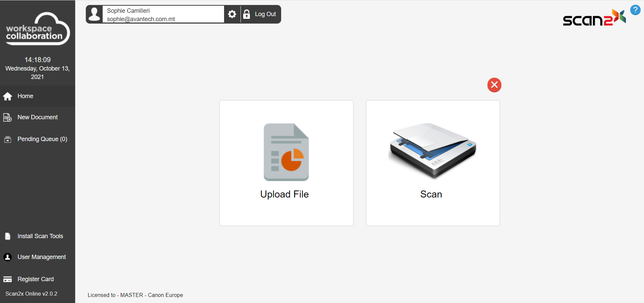This screenshot has width=644, height=303.
Task: Open settings with the gear icon
Action: pyautogui.click(x=232, y=14)
